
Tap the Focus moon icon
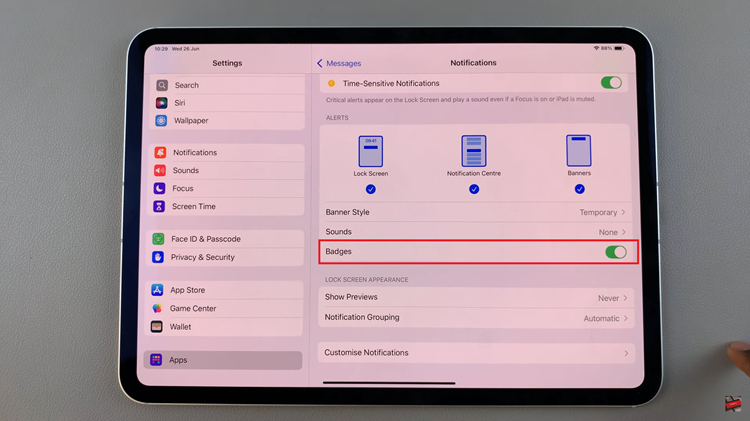(159, 188)
